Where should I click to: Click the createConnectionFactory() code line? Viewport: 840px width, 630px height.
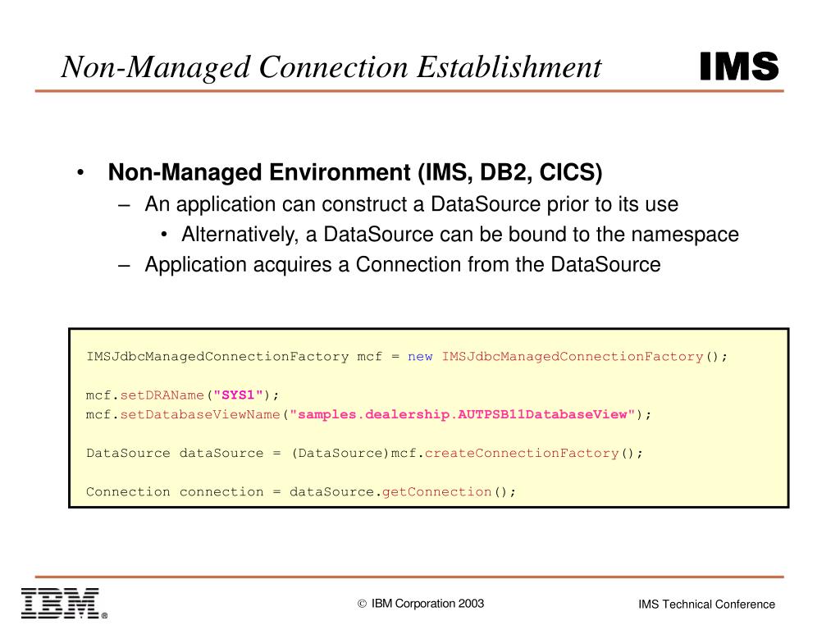tap(364, 453)
